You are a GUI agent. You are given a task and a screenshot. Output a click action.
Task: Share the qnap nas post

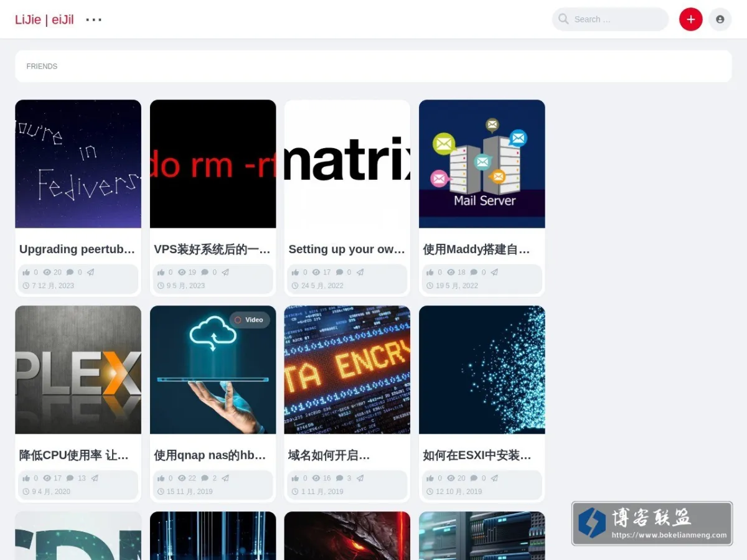click(x=225, y=478)
